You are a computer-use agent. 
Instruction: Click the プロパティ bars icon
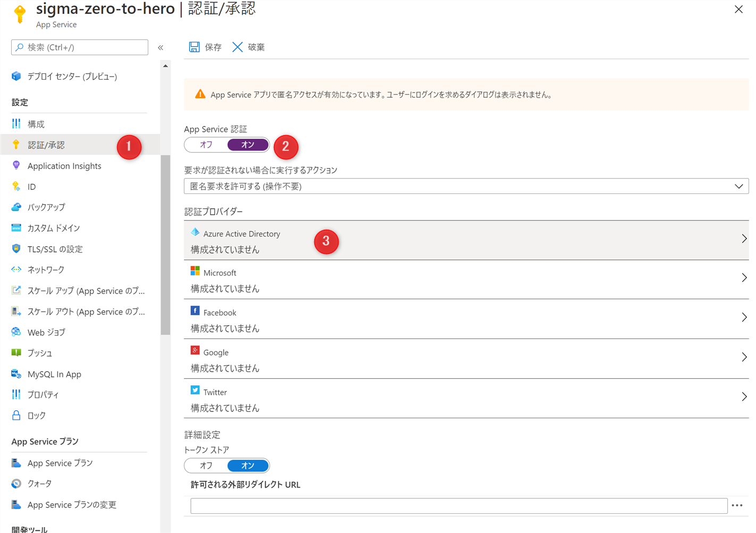[16, 394]
